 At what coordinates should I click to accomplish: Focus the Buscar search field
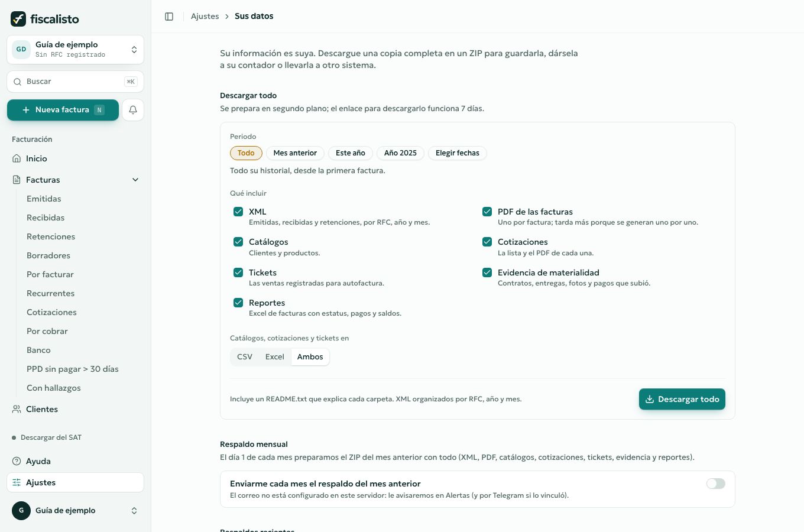75,82
